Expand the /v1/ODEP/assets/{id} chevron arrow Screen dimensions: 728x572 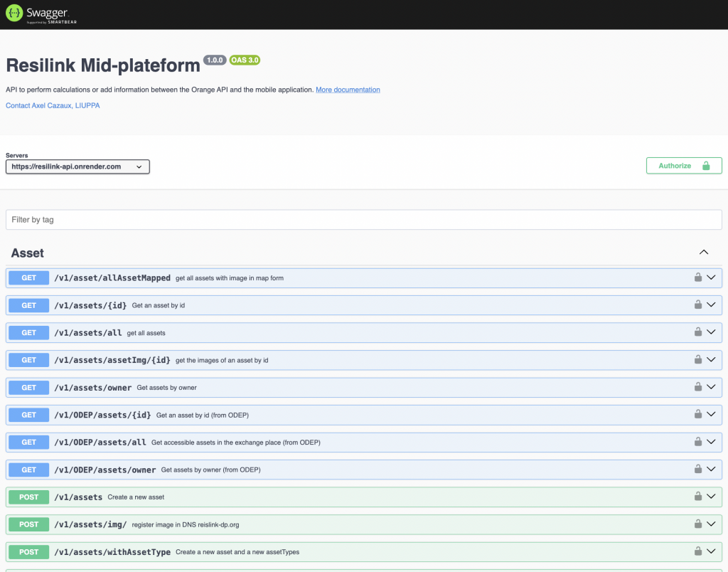[x=711, y=415]
